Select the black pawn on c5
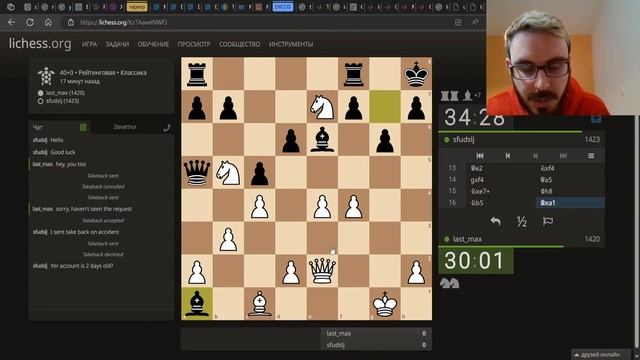The width and height of the screenshot is (640, 360). coord(260,172)
